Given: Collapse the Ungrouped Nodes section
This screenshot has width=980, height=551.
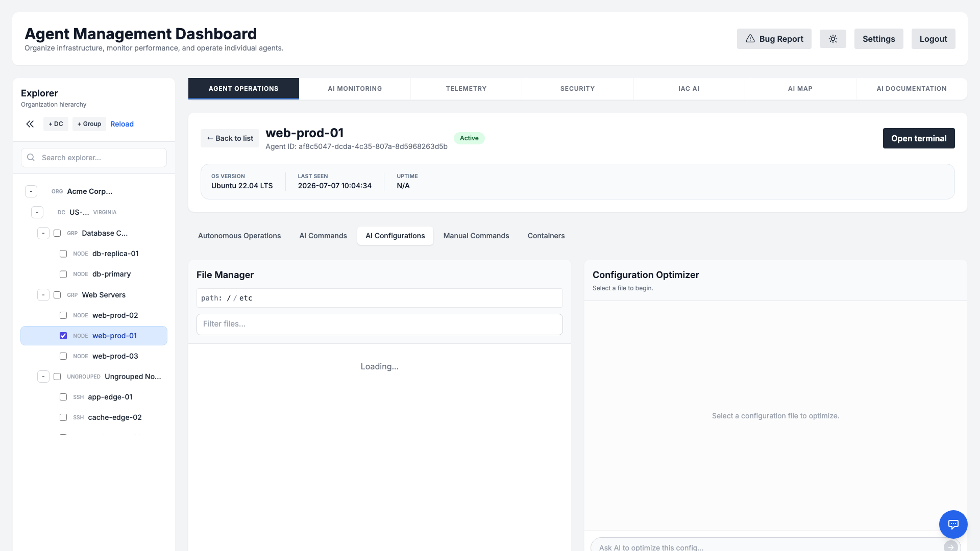Looking at the screenshot, I should (43, 377).
